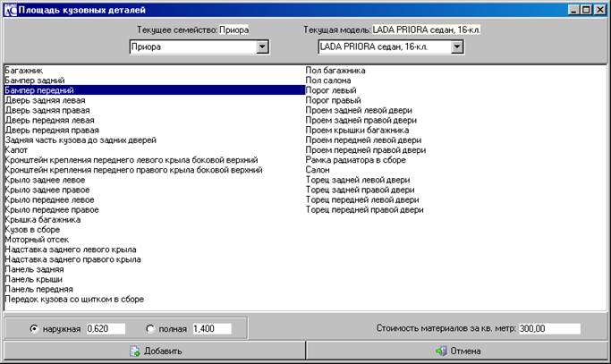Click the полная area value field 1,400
Viewport: 611px width, 364px height.
click(x=212, y=329)
